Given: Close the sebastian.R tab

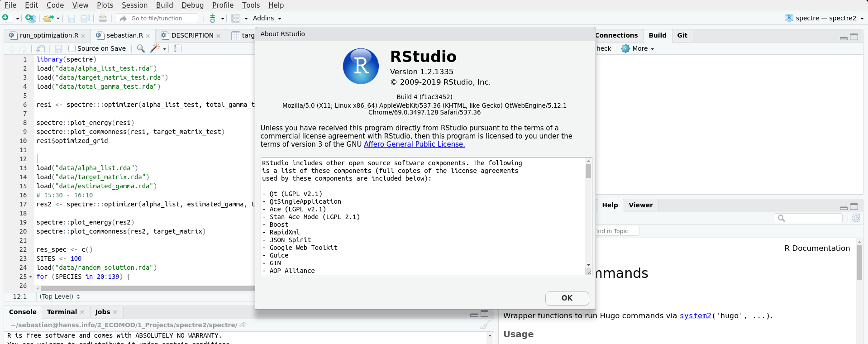Looking at the screenshot, I should pos(148,36).
